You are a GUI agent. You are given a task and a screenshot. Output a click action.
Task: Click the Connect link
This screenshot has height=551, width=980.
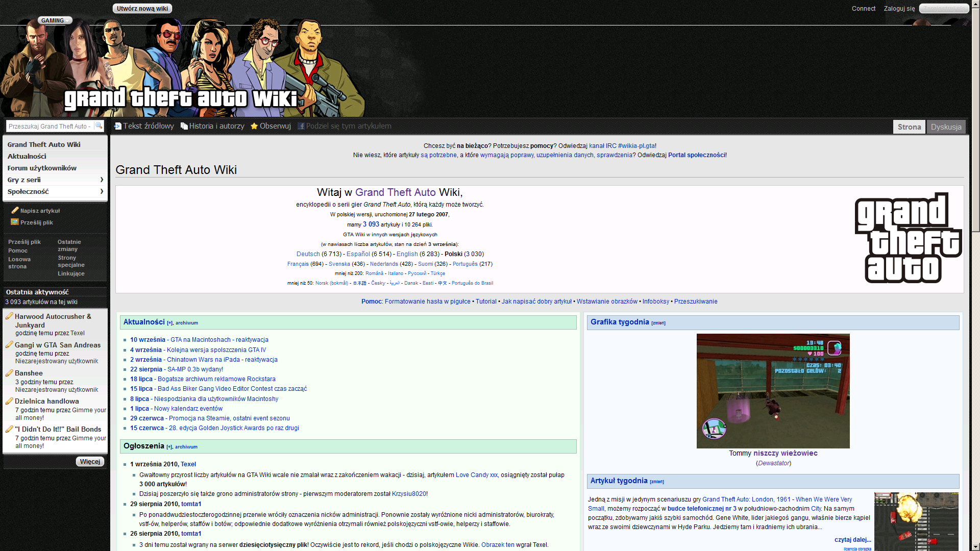[863, 8]
